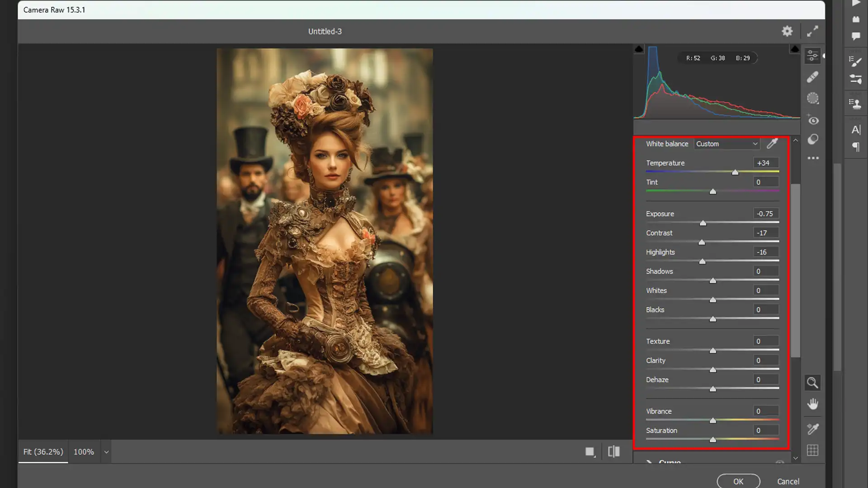Toggle default settings view square icon
The width and height of the screenshot is (868, 488).
click(590, 452)
